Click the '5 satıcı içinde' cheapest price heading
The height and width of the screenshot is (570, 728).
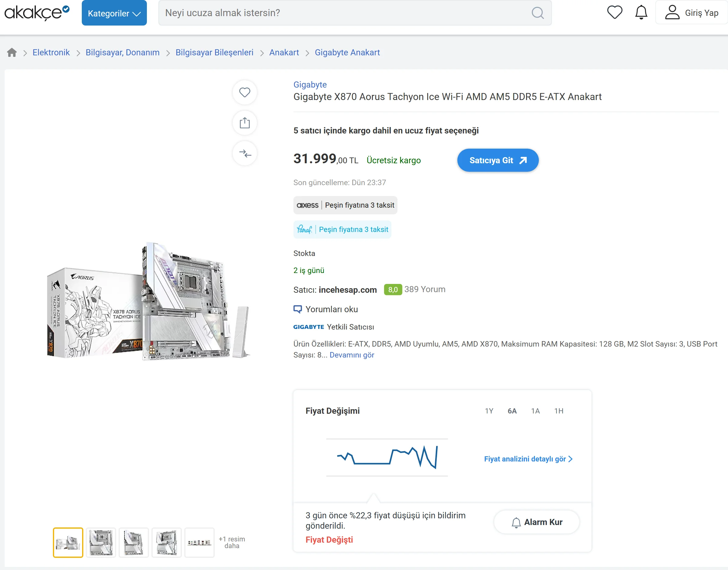point(386,130)
